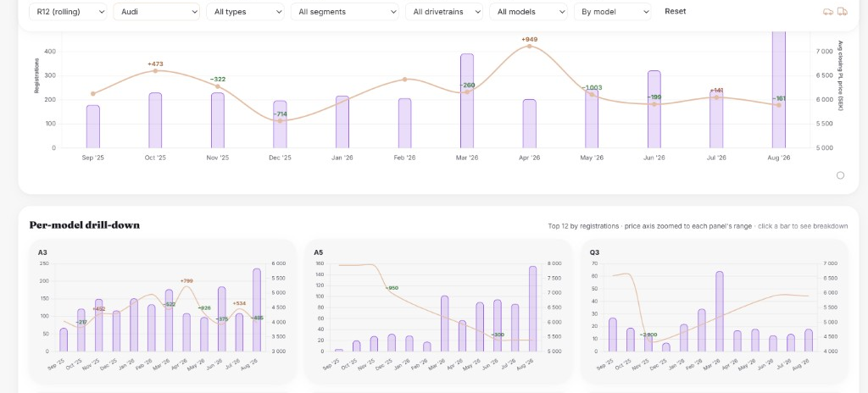Click the Aug '26 bar in the A3 panel
The height and width of the screenshot is (393, 868).
(x=257, y=310)
